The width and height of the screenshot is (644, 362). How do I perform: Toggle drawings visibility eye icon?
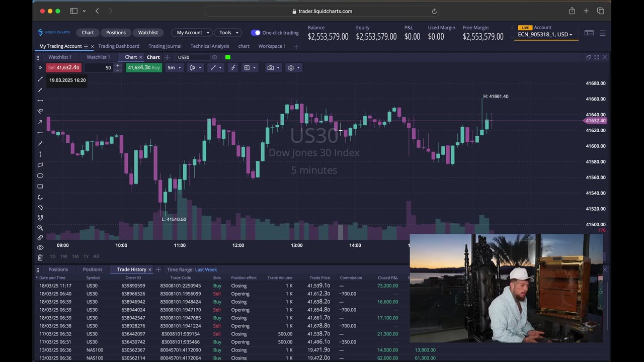click(x=40, y=247)
